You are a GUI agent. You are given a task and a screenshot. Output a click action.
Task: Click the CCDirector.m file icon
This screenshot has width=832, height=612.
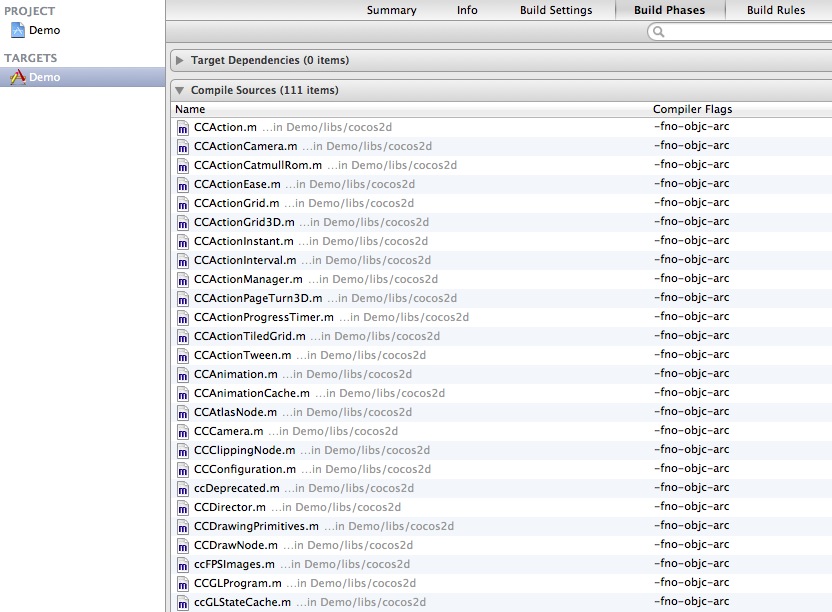183,508
